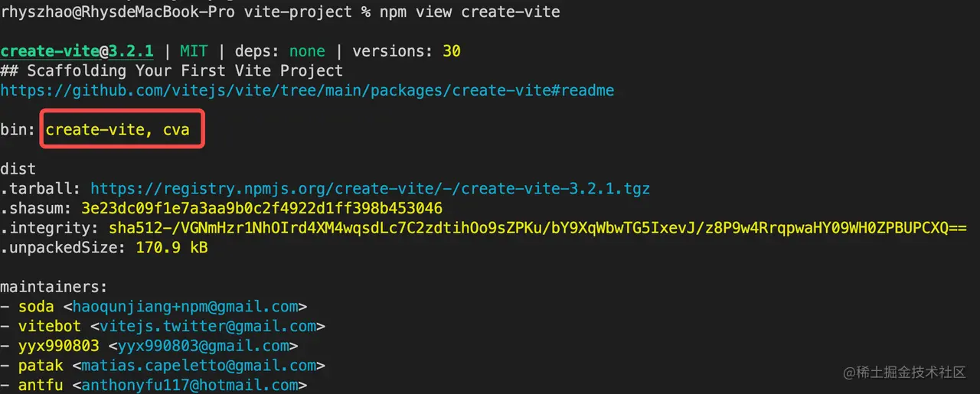Click the dist label
The width and height of the screenshot is (980, 394).
[x=18, y=169]
